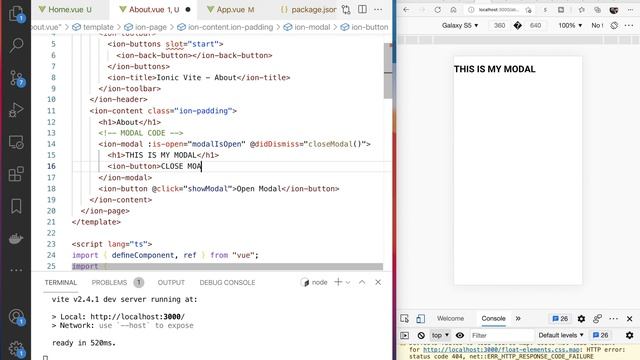Open DevTools customize and control menu
The width and height of the screenshot is (640, 360).
(x=613, y=318)
